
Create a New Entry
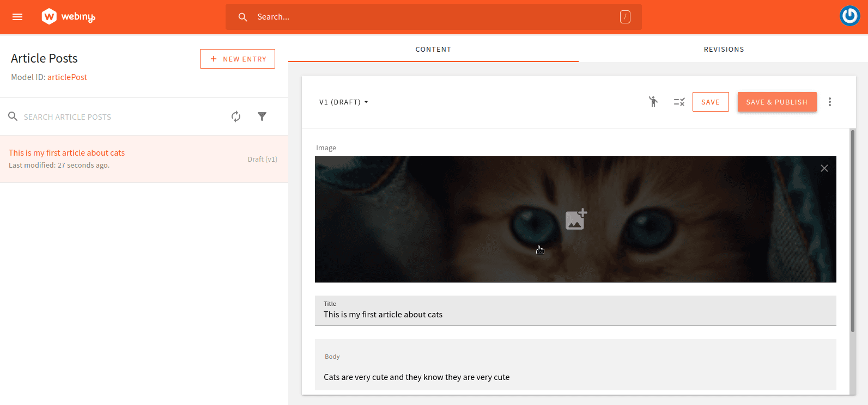(x=238, y=59)
